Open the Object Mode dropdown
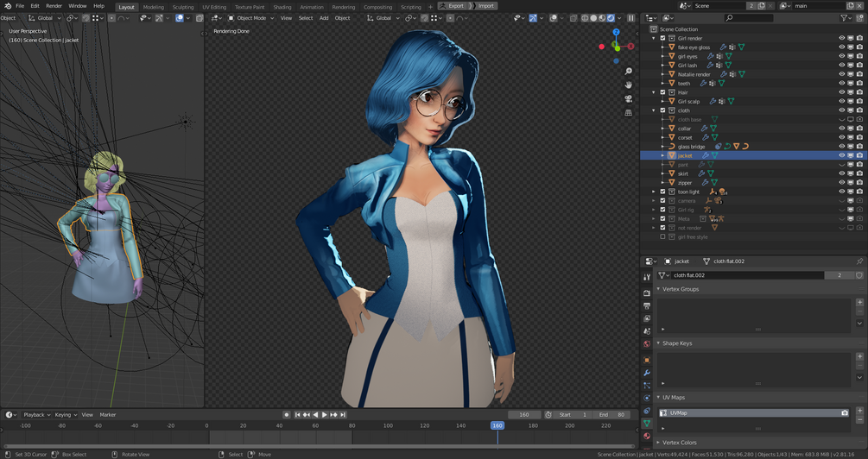The height and width of the screenshot is (459, 868). 251,18
